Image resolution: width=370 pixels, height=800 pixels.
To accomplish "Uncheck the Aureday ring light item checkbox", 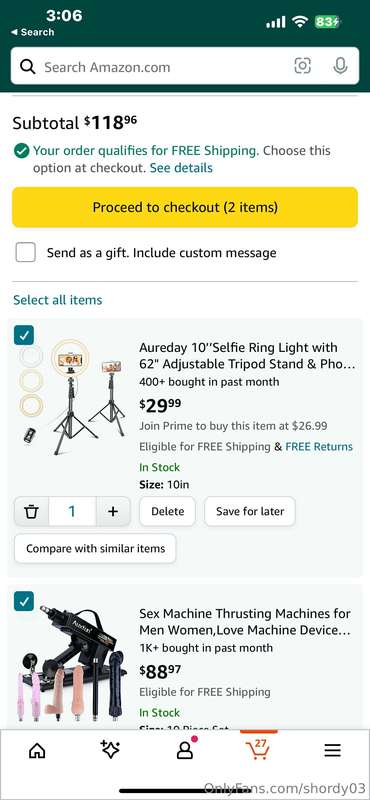I will (x=23, y=335).
